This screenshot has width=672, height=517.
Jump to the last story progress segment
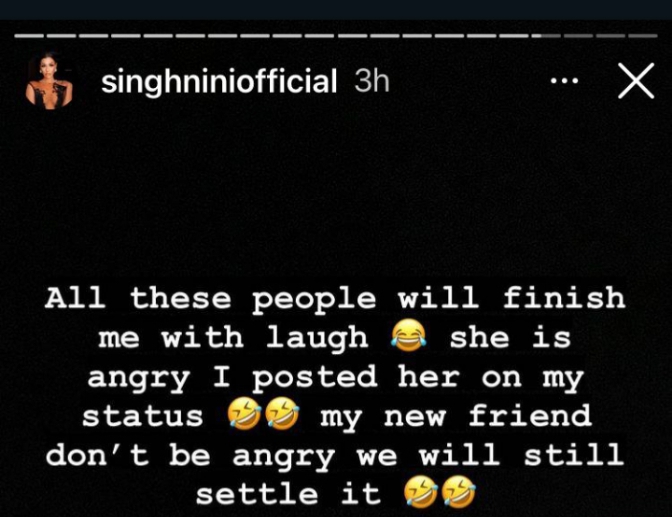[643, 36]
